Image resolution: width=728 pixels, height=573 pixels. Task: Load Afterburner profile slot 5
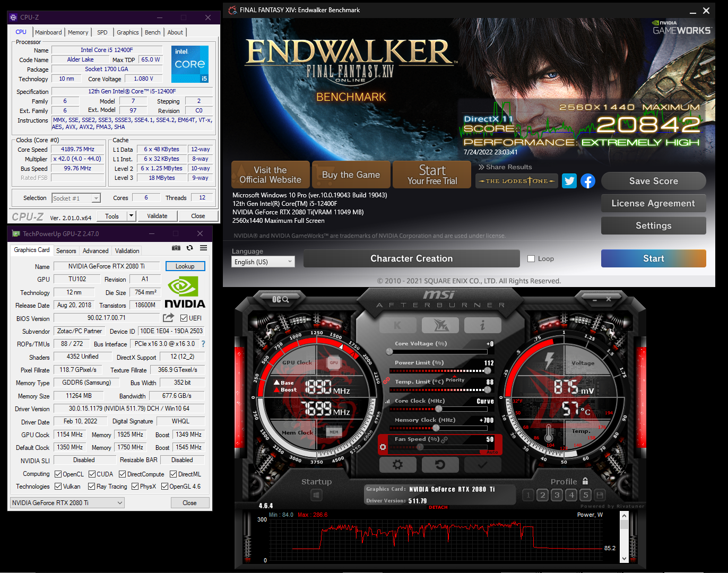click(586, 495)
